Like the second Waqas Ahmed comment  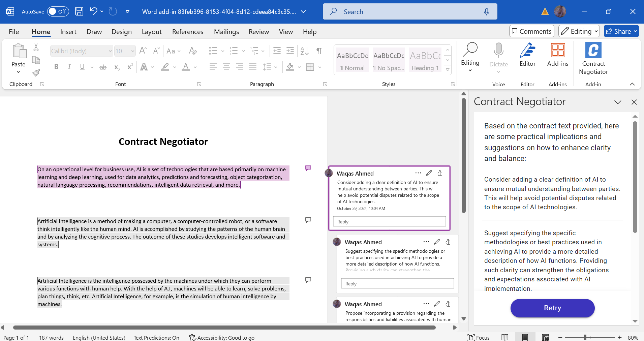tap(448, 242)
